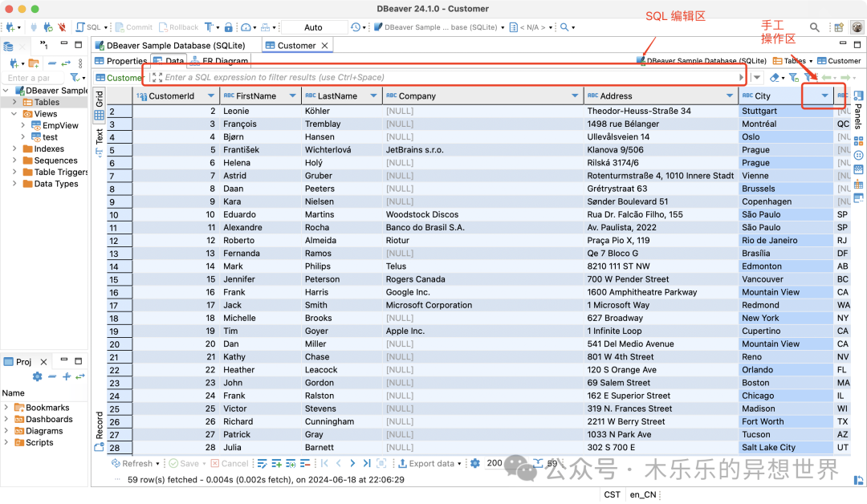Expand the Sequences folder
The image size is (867, 504).
point(14,161)
